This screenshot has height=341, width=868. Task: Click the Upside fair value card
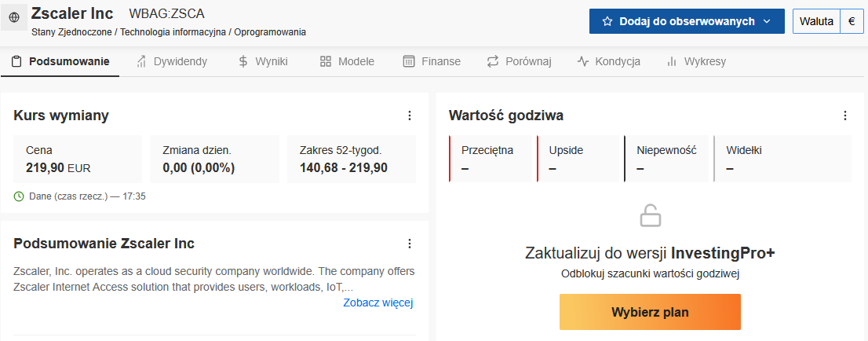[x=578, y=159]
